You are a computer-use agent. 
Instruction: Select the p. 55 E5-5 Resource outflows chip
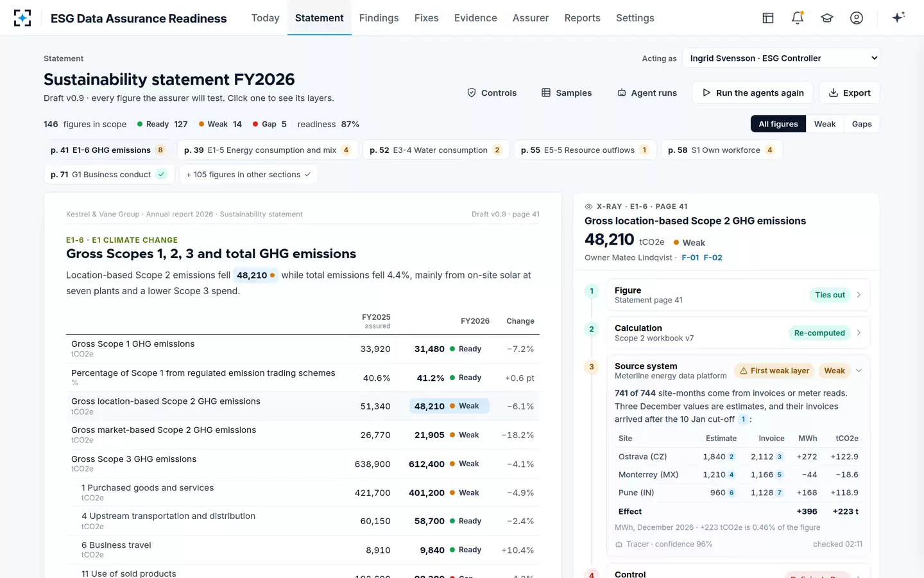point(585,150)
